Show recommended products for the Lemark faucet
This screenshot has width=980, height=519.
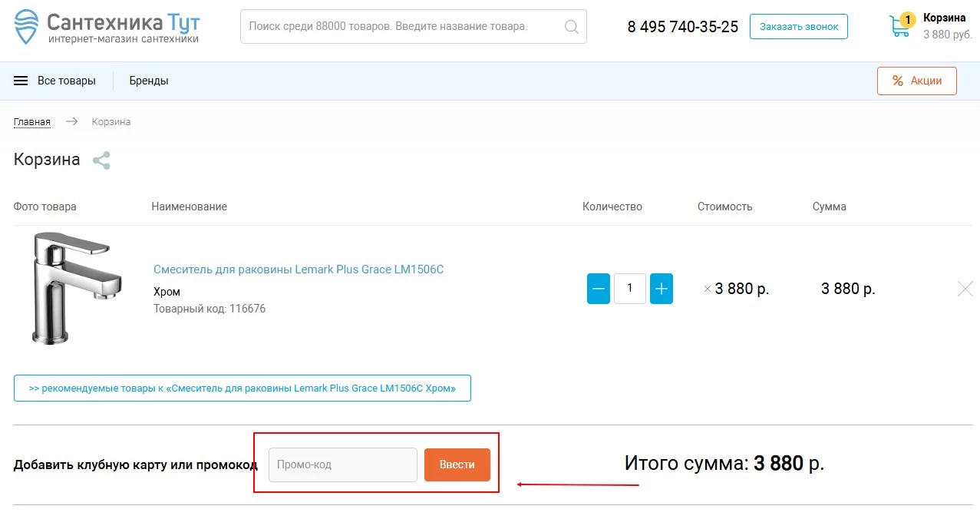click(x=242, y=388)
